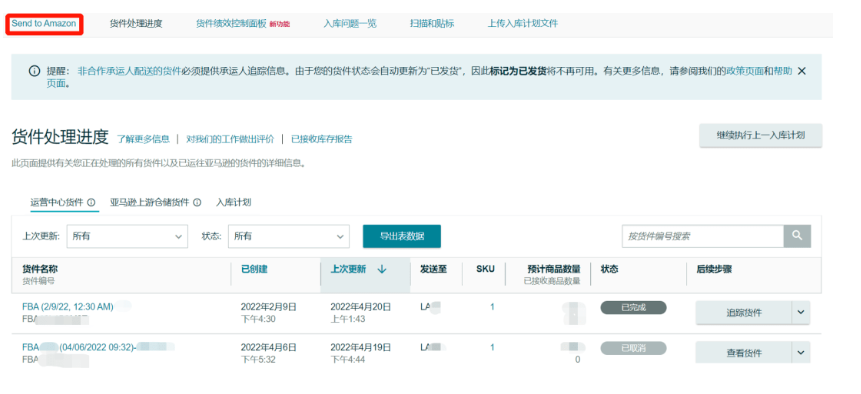The width and height of the screenshot is (861, 394).
Task: Click the info icon in reminder banner
Action: 34,71
